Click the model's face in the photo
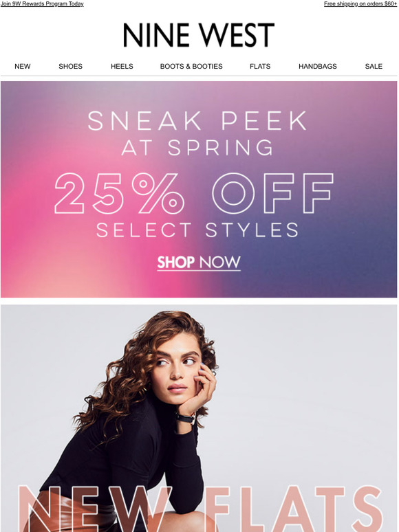399x532 pixels. [175, 366]
